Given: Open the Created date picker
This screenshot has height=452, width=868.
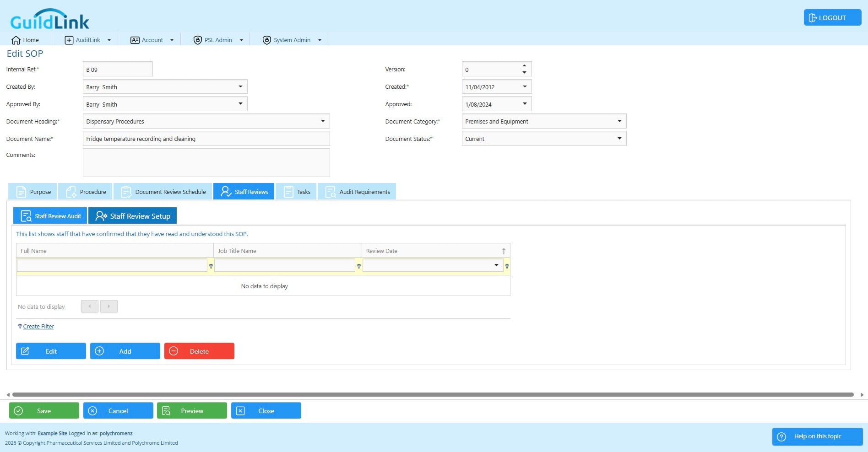Looking at the screenshot, I should pyautogui.click(x=525, y=86).
